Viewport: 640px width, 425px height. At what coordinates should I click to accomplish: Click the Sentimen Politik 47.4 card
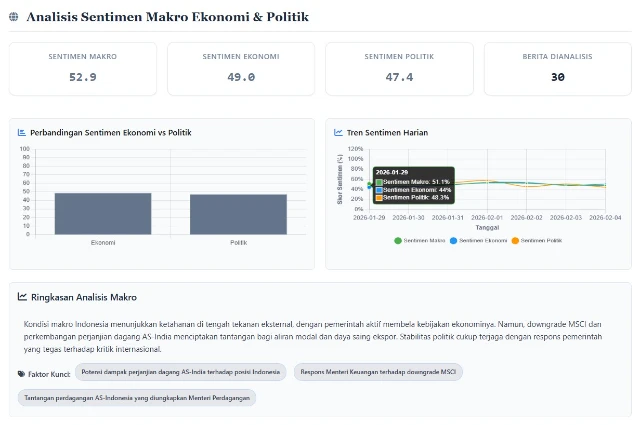tap(399, 68)
